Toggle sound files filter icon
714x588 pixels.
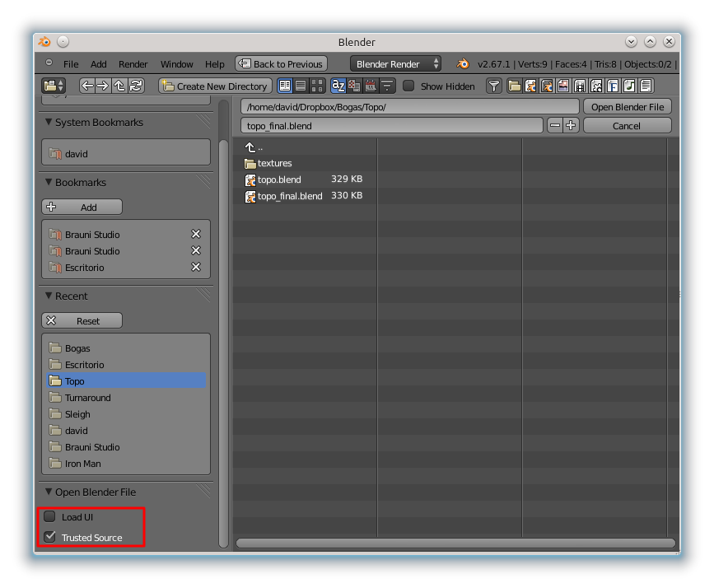point(629,86)
